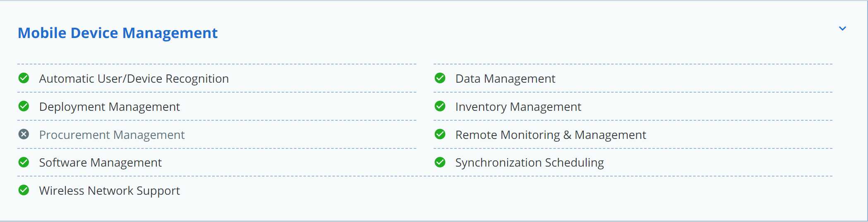Click green check icon beside Deployment Management
The image size is (868, 222).
tap(24, 106)
